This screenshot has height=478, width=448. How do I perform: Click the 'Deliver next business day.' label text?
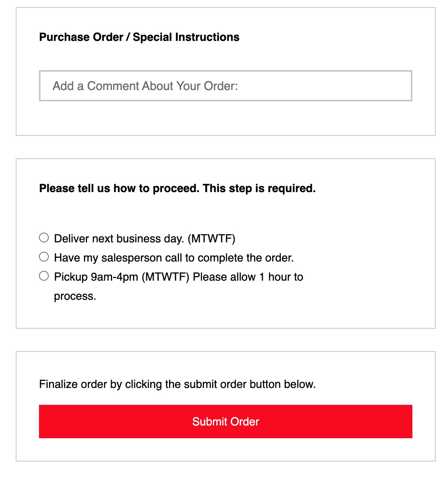120,239
